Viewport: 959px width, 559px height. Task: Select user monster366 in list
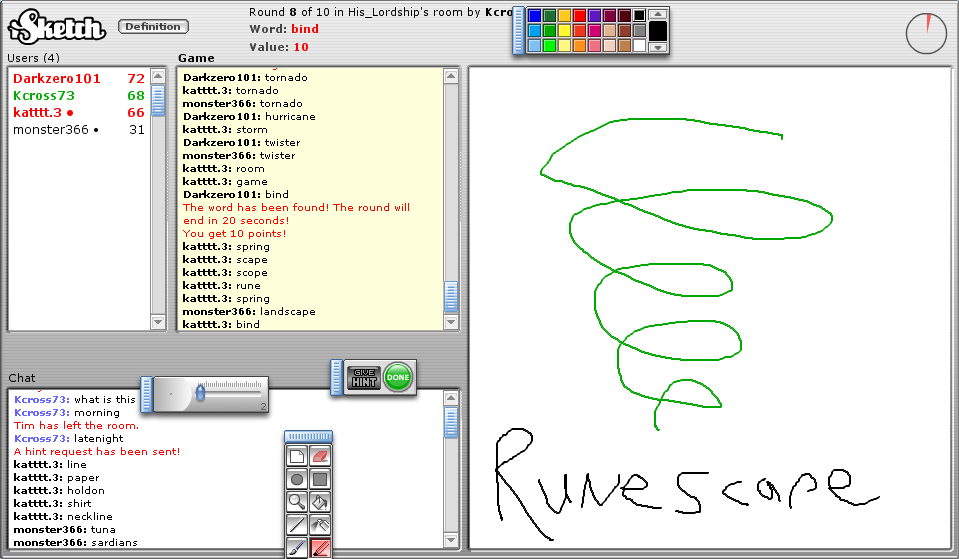click(79, 130)
